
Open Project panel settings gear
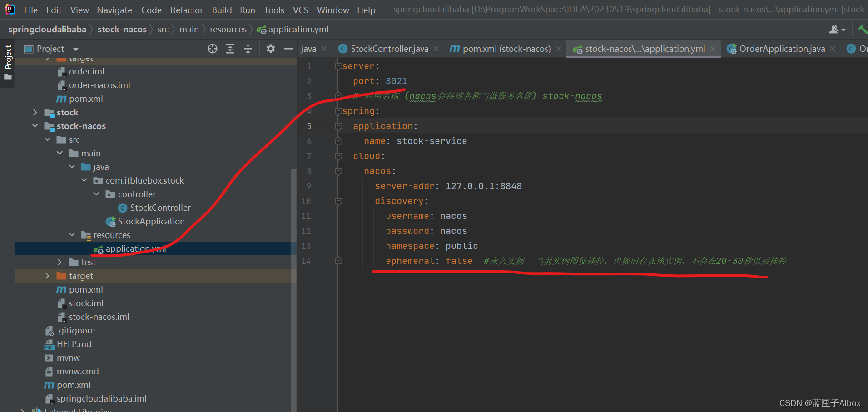coord(271,49)
